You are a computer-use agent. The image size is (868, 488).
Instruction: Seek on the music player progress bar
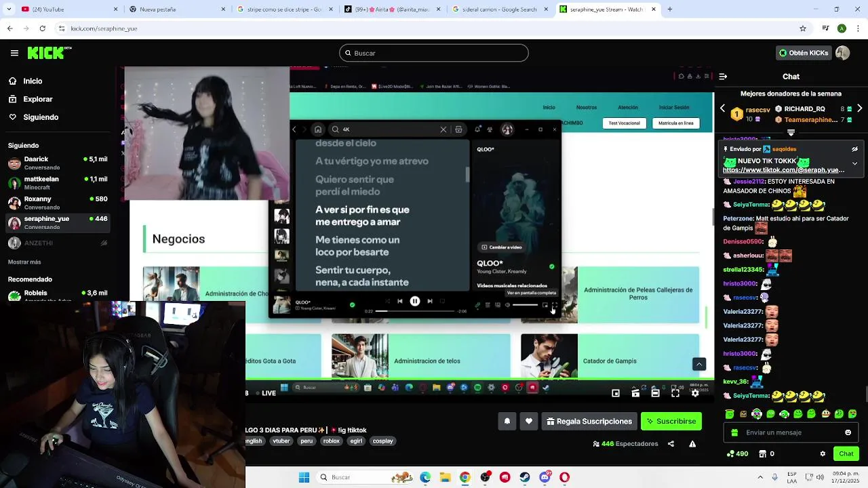click(x=415, y=311)
